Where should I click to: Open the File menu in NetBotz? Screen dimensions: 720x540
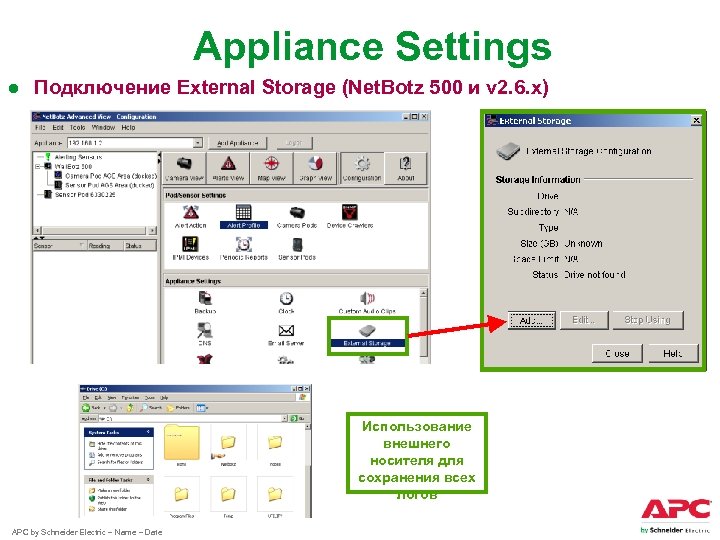40,128
